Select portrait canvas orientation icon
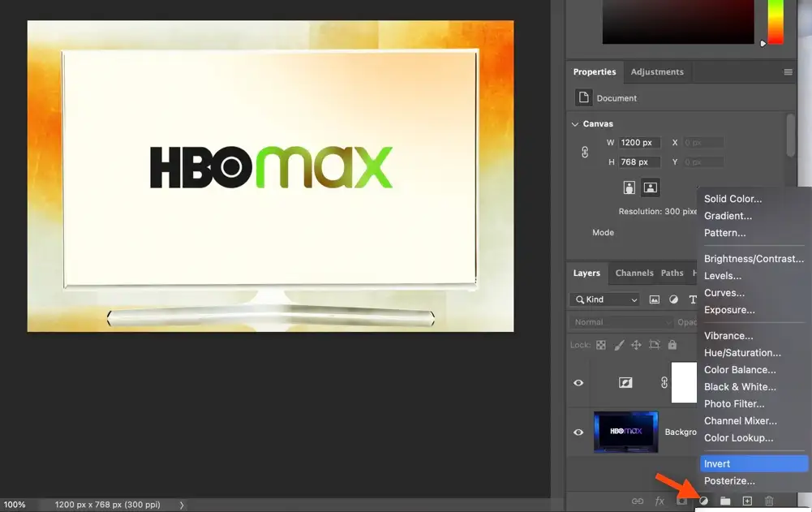This screenshot has width=812, height=512. coord(629,187)
